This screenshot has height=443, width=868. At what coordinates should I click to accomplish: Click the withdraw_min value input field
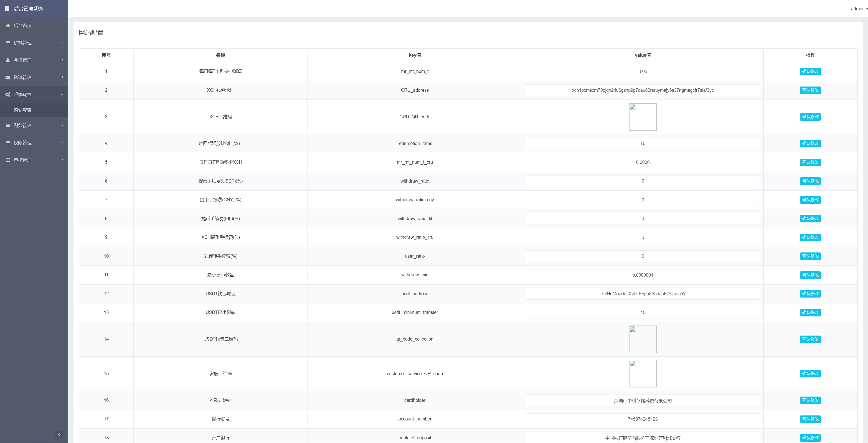[642, 275]
